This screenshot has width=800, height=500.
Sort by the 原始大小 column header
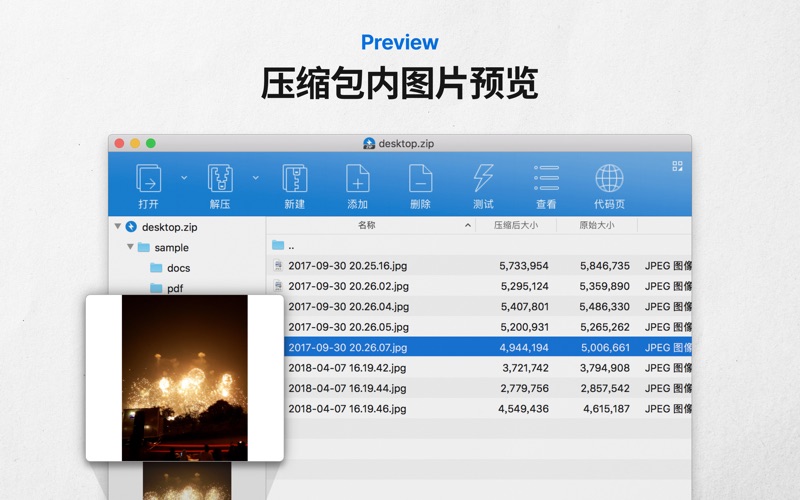(x=596, y=225)
